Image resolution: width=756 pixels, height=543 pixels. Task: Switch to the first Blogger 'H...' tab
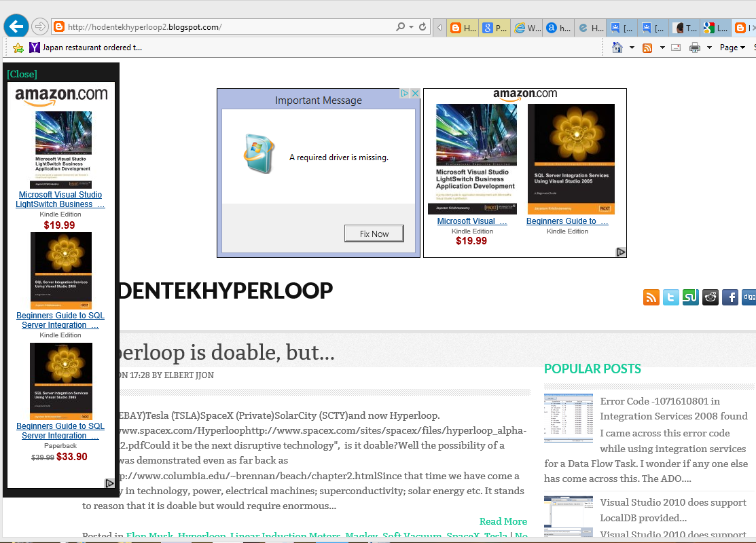(463, 28)
